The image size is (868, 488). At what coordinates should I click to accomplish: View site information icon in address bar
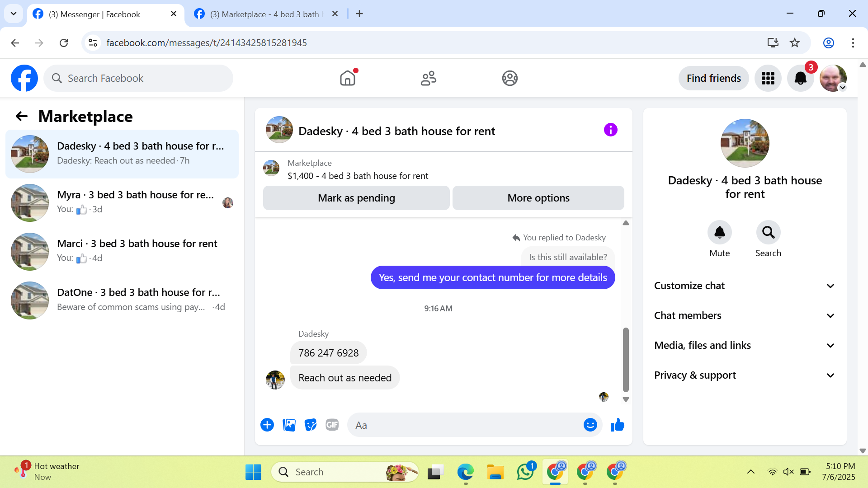click(93, 43)
